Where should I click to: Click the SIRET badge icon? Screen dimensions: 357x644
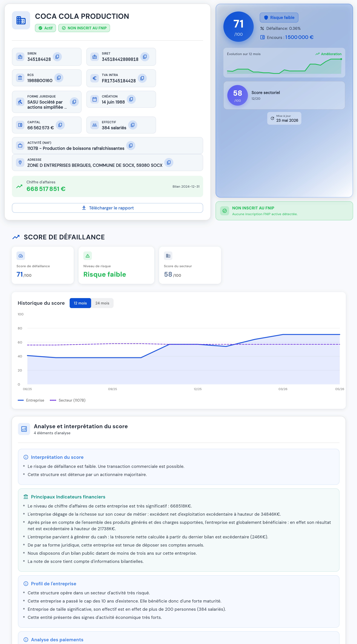click(94, 57)
